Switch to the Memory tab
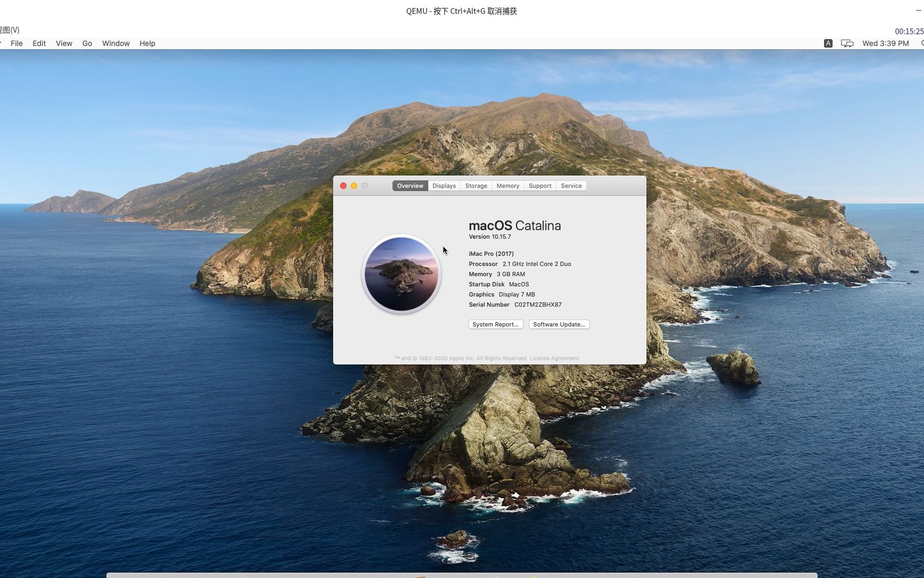The height and width of the screenshot is (578, 924). click(x=507, y=186)
